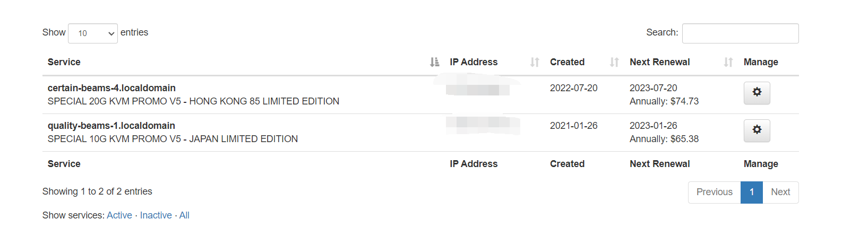Select page 1 in pagination
This screenshot has height=245, width=868.
click(x=752, y=192)
